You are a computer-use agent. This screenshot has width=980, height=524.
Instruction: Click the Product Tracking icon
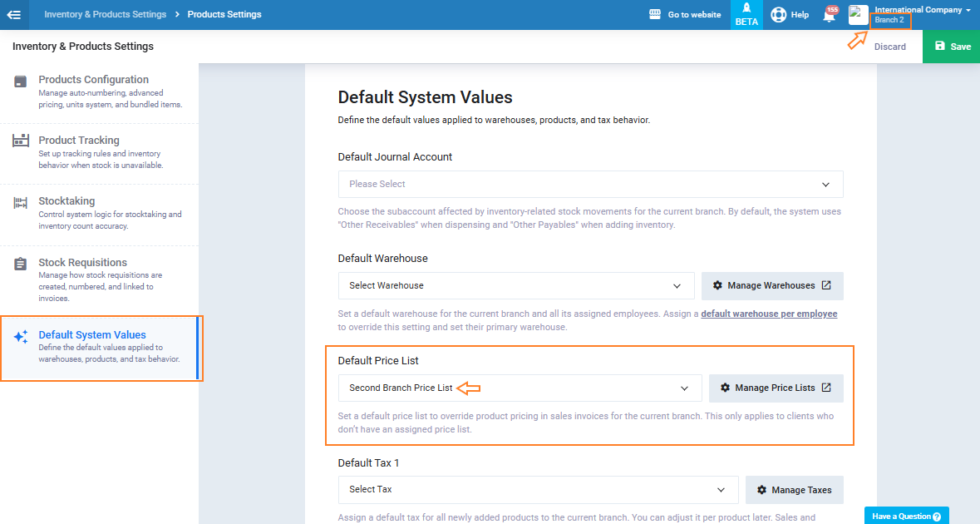point(21,141)
